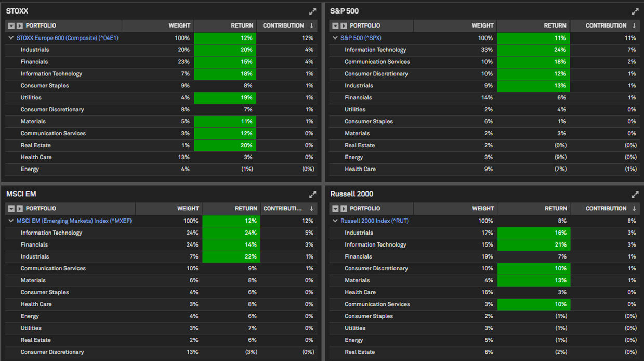Sort STOXX panel by the RETURN column header

coord(226,25)
